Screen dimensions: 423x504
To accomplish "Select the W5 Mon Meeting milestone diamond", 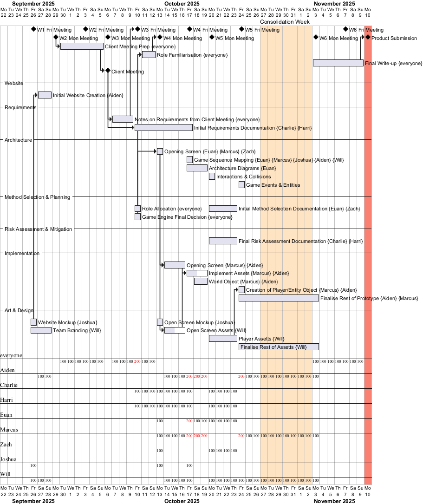I will (212, 37).
